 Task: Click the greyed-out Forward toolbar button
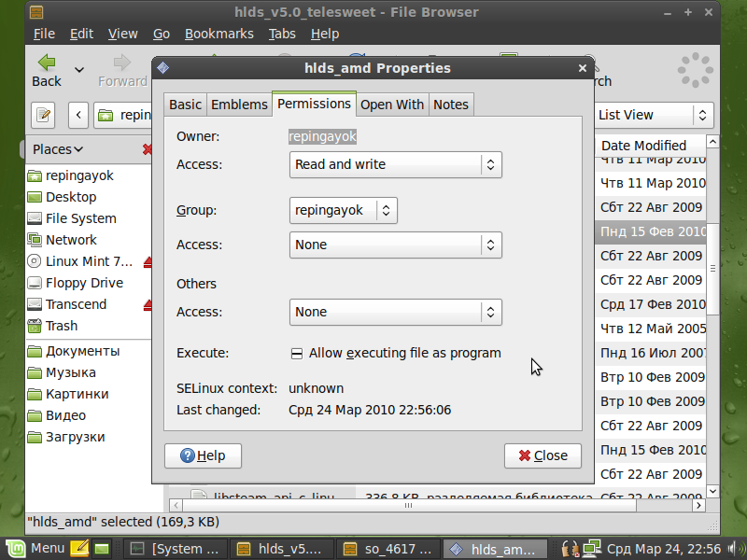point(122,71)
